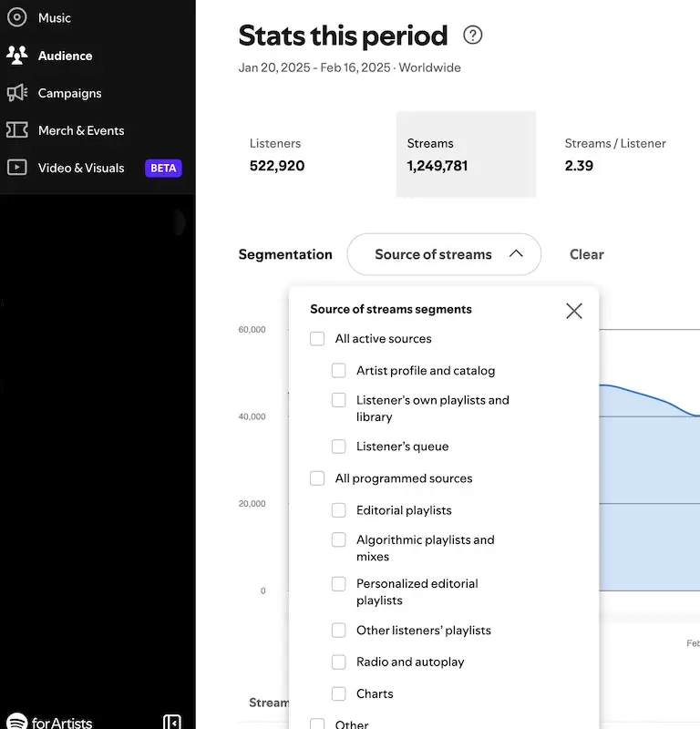Click the Spotify for Artists logo
Image resolution: width=700 pixels, height=729 pixels.
click(48, 720)
